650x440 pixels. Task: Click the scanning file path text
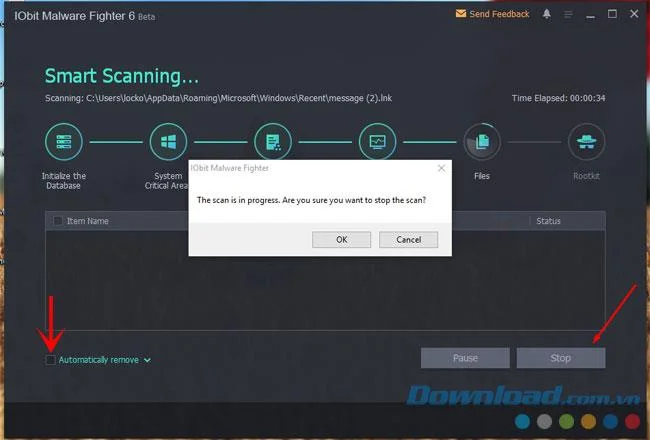click(218, 98)
